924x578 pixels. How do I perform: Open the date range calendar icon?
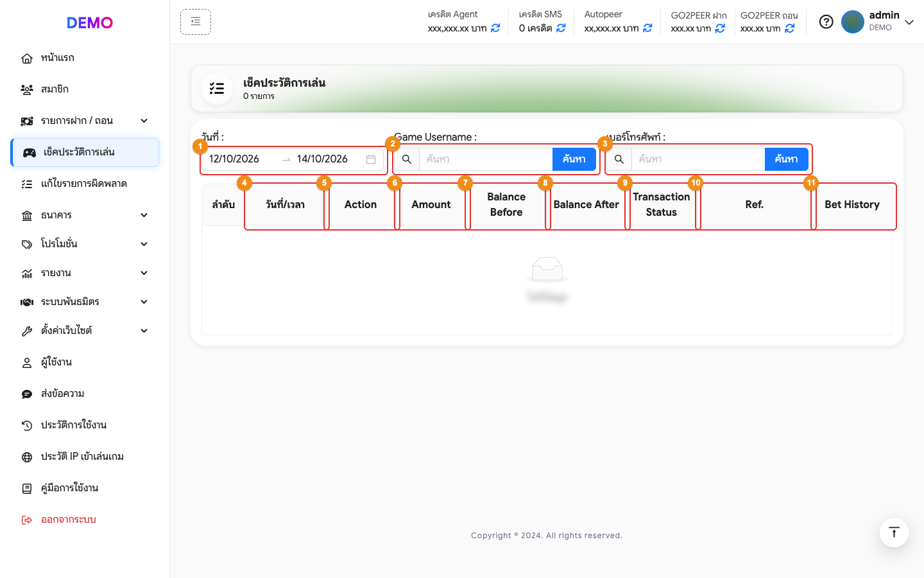[x=371, y=159]
